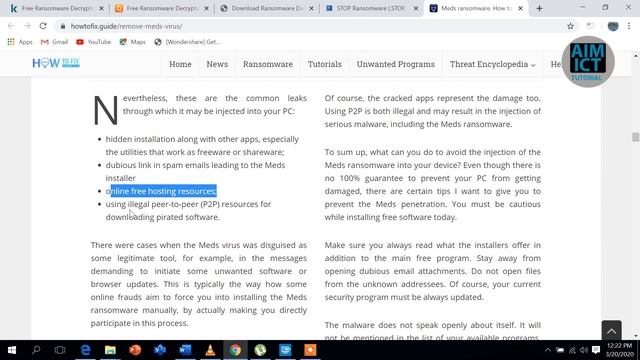Open Chrome three-dot menu

click(x=629, y=26)
